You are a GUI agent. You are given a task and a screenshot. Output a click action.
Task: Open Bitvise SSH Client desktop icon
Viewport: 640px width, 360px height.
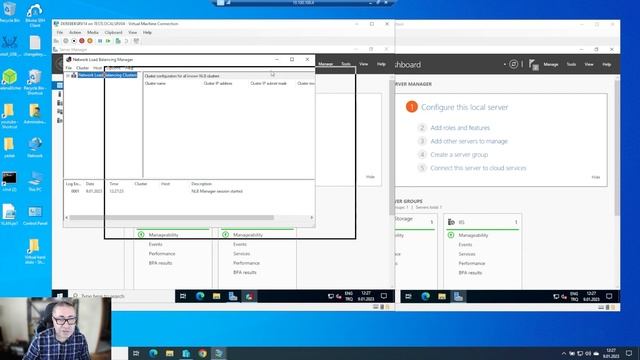(35, 15)
